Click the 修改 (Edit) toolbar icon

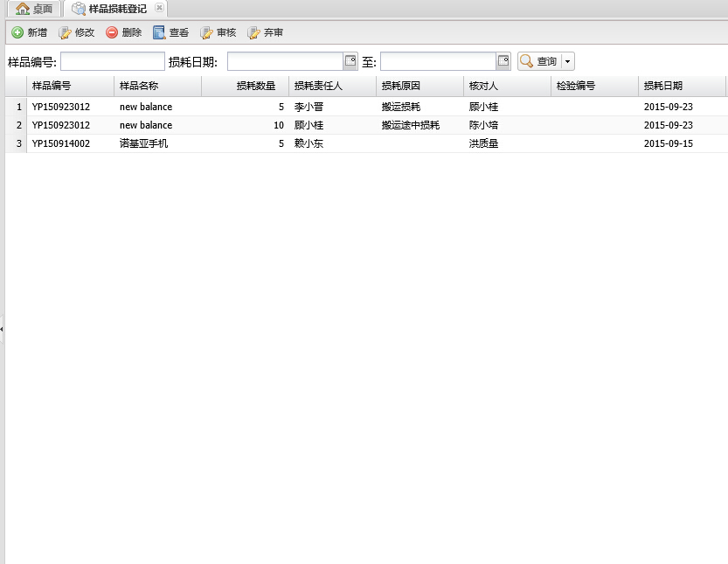pyautogui.click(x=65, y=32)
